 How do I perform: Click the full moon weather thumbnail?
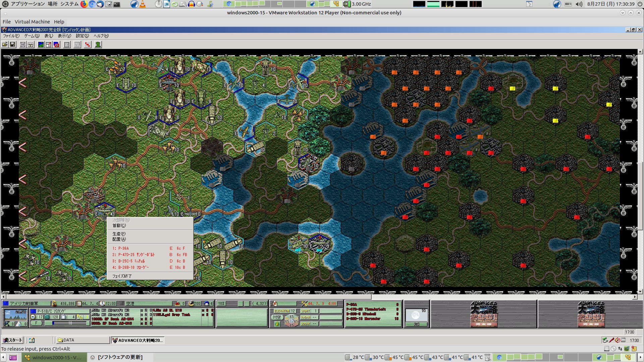(x=416, y=315)
